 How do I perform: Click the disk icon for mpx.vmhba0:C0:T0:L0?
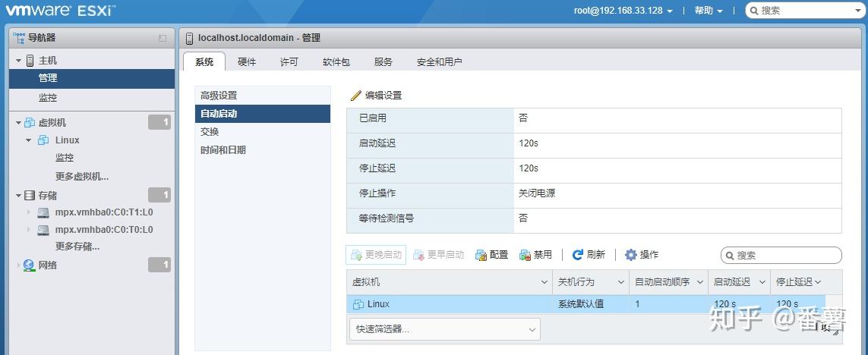pos(44,230)
